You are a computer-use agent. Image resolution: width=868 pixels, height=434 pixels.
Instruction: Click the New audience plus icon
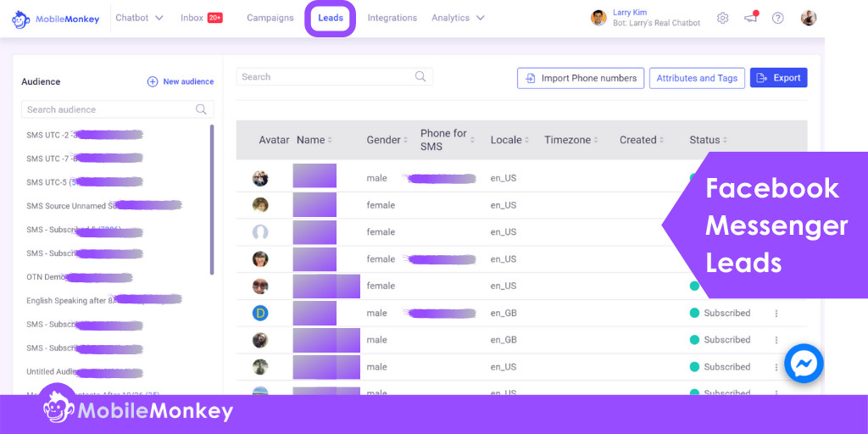[x=153, y=81]
